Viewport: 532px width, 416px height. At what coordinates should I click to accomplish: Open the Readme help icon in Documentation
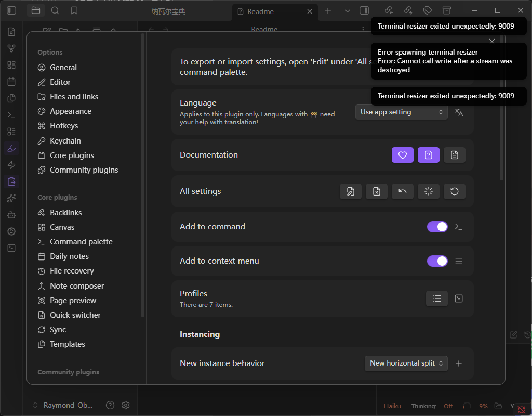[428, 155]
